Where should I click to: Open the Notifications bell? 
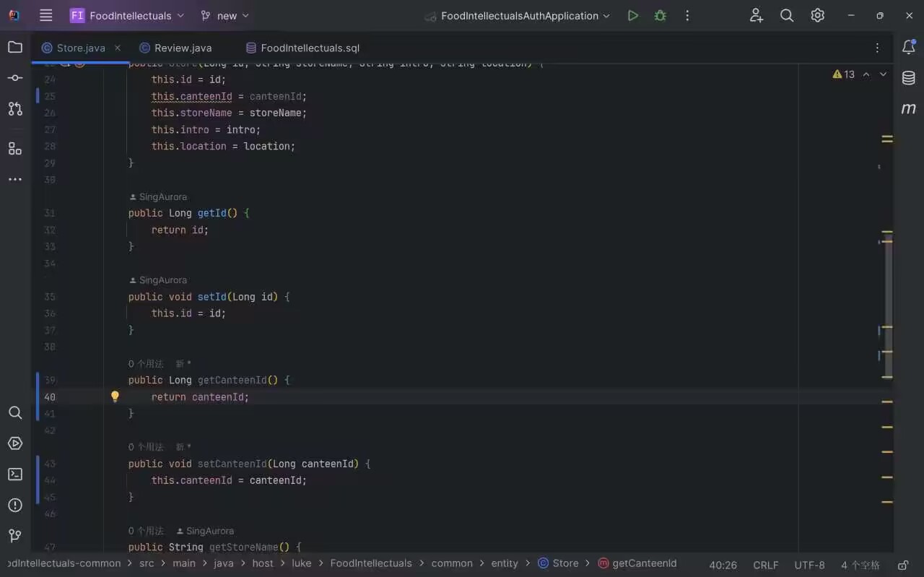click(909, 48)
